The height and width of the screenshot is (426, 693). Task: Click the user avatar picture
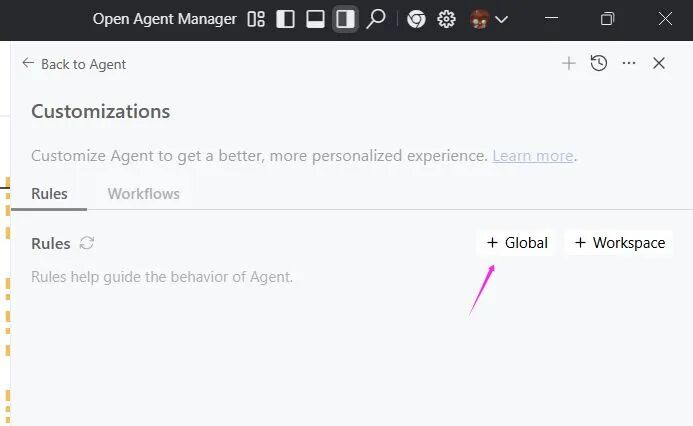(x=480, y=19)
